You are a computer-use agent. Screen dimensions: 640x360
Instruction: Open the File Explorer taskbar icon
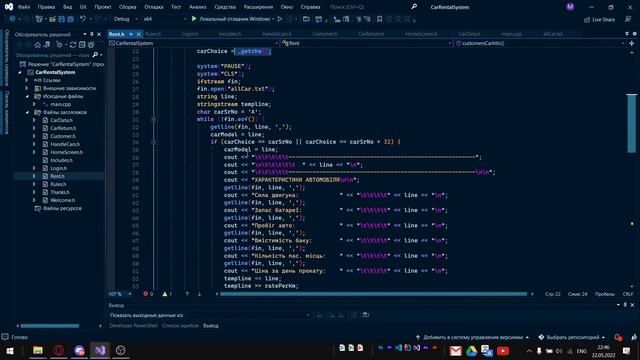click(38, 350)
